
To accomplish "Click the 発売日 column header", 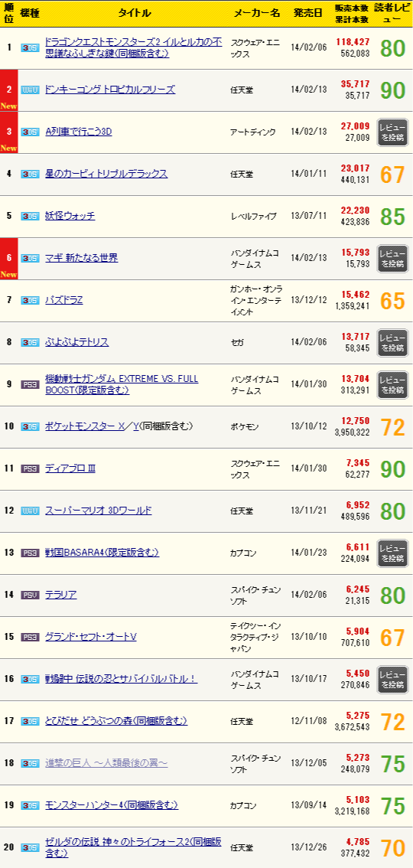I will coord(308,13).
